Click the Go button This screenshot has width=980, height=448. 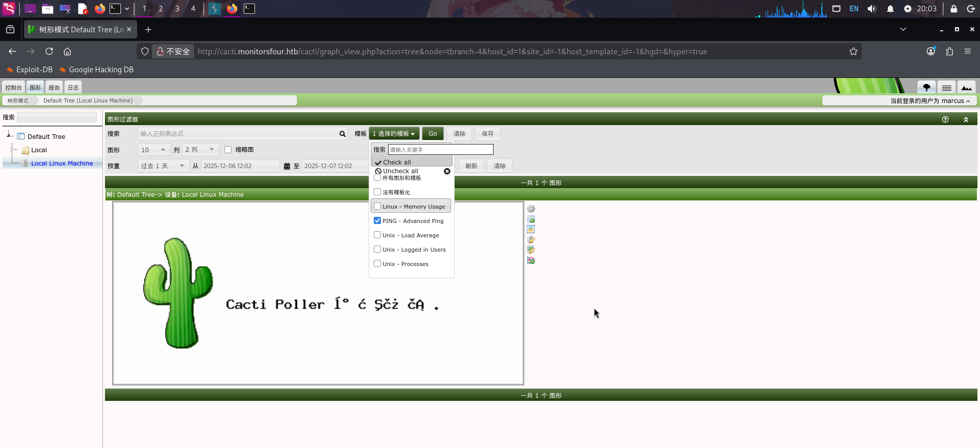tap(433, 134)
